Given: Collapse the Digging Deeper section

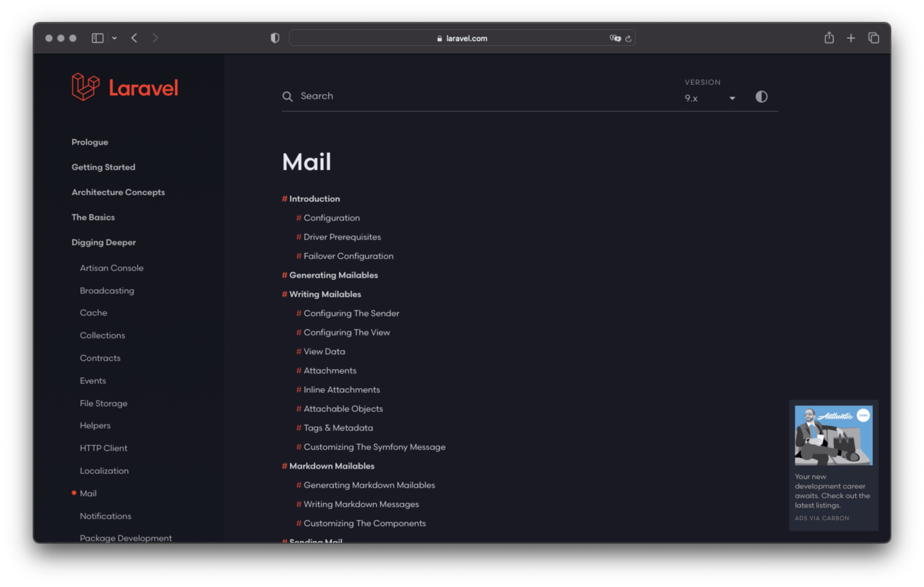Looking at the screenshot, I should tap(103, 242).
